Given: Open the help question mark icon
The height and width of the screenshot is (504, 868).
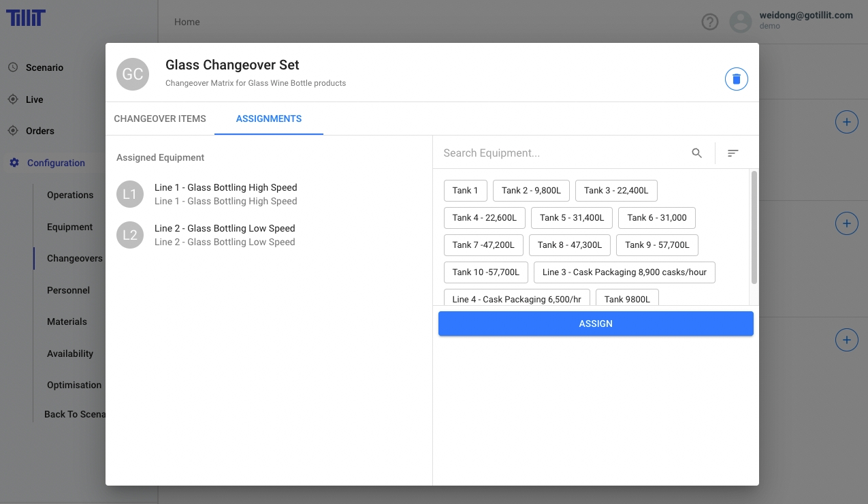Looking at the screenshot, I should (710, 22).
